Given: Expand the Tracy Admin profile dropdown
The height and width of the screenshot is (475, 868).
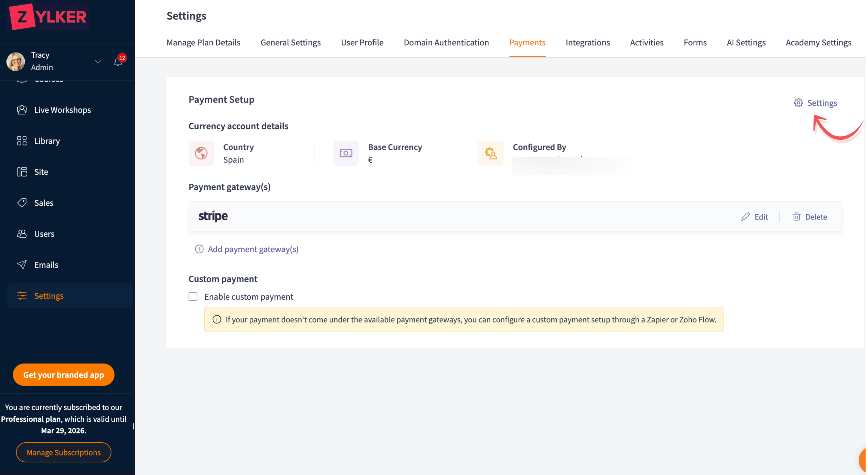Looking at the screenshot, I should (98, 62).
